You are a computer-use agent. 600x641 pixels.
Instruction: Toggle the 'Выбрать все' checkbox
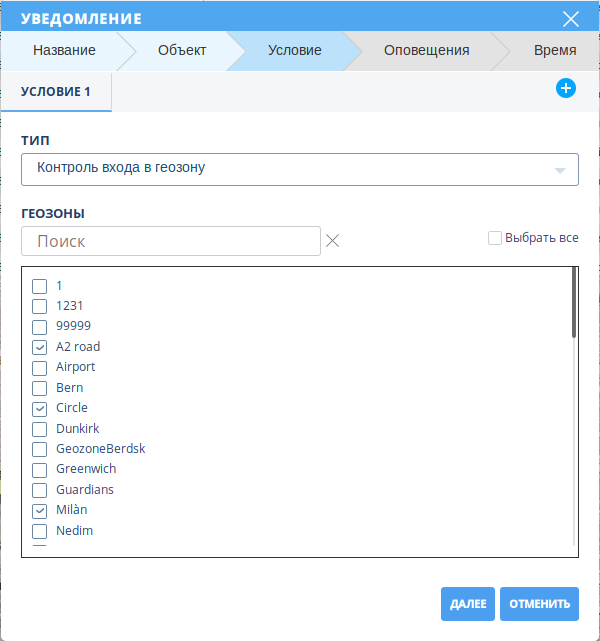click(494, 238)
